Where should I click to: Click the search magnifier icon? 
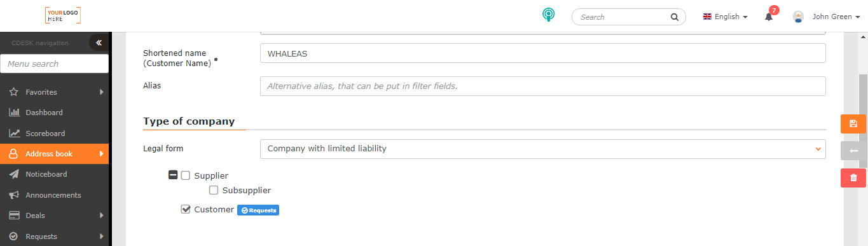675,17
